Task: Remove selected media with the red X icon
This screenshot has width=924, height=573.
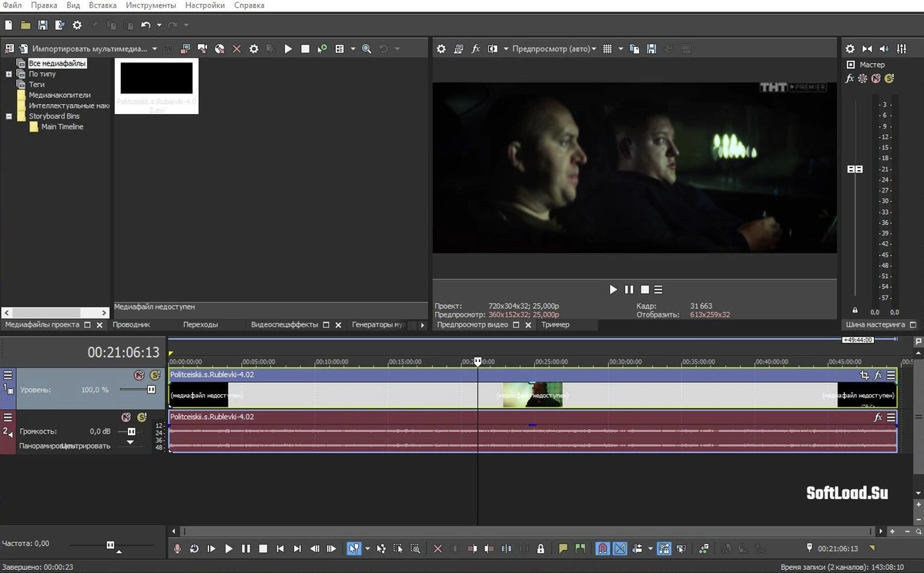Action: [236, 49]
